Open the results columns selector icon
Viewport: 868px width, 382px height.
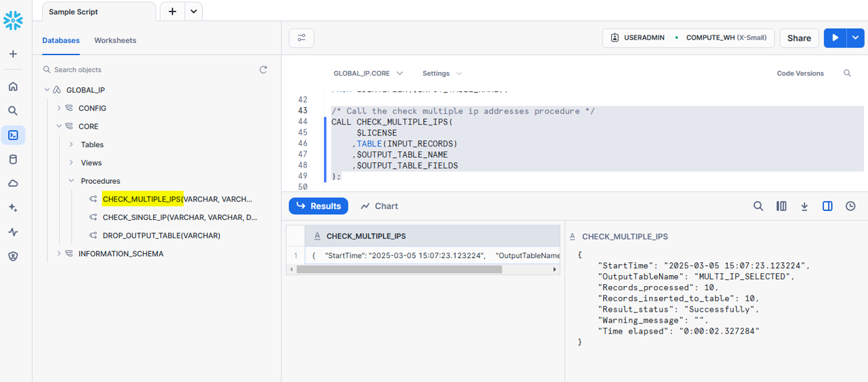(x=782, y=206)
